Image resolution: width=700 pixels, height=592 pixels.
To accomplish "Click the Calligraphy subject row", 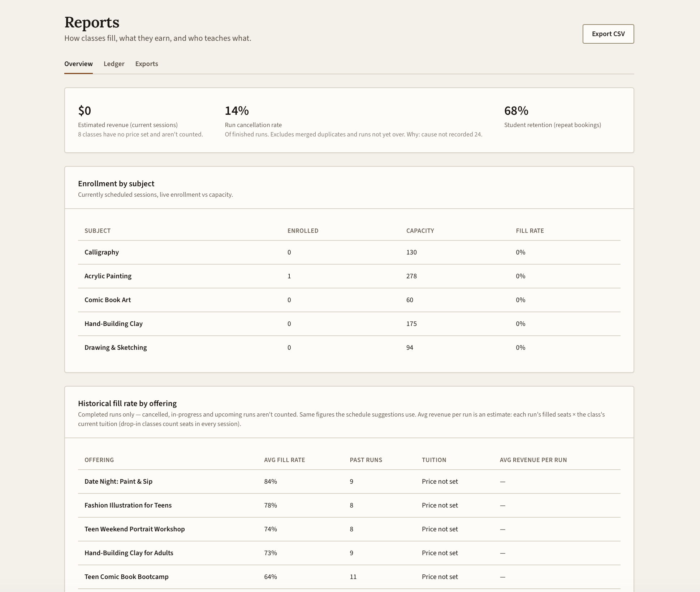I will pyautogui.click(x=349, y=252).
